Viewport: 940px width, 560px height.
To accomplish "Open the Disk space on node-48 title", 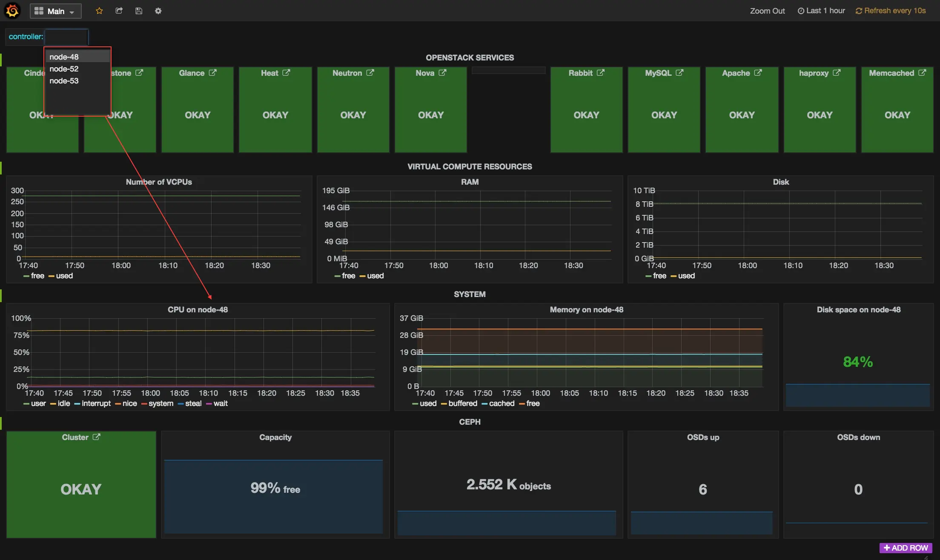I will pyautogui.click(x=858, y=310).
